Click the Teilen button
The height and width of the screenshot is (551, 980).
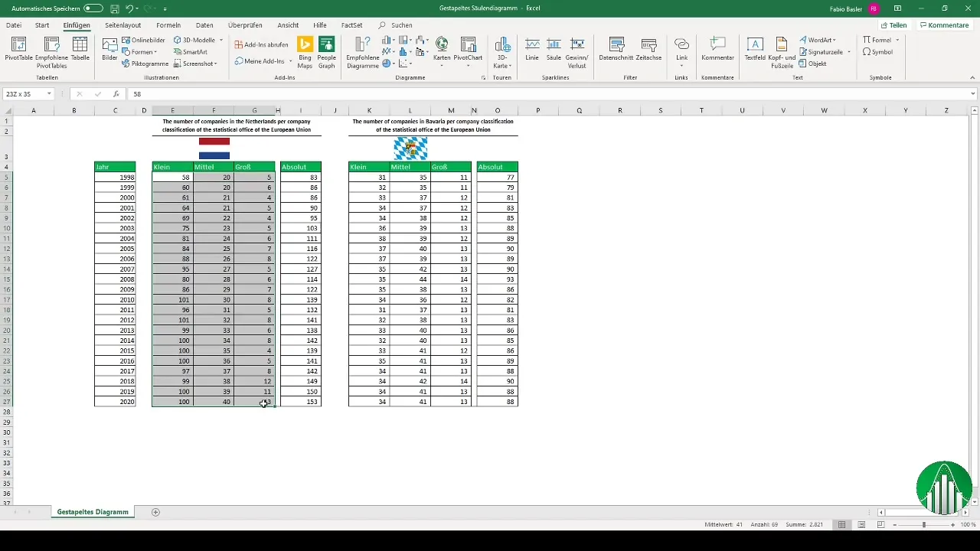click(x=894, y=25)
